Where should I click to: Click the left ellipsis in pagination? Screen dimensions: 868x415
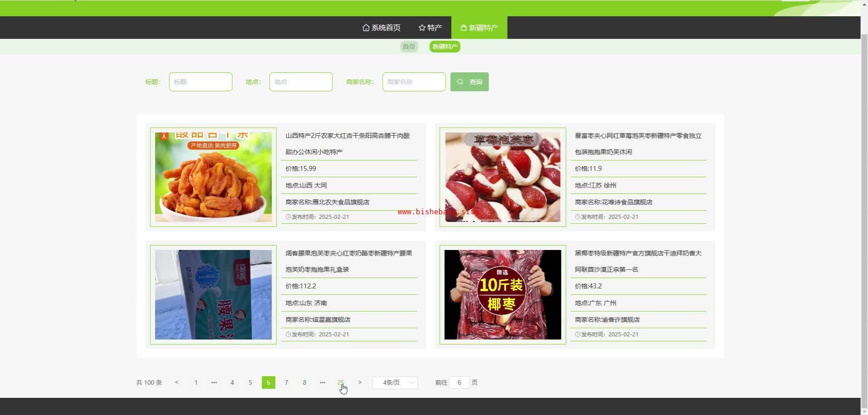click(214, 382)
